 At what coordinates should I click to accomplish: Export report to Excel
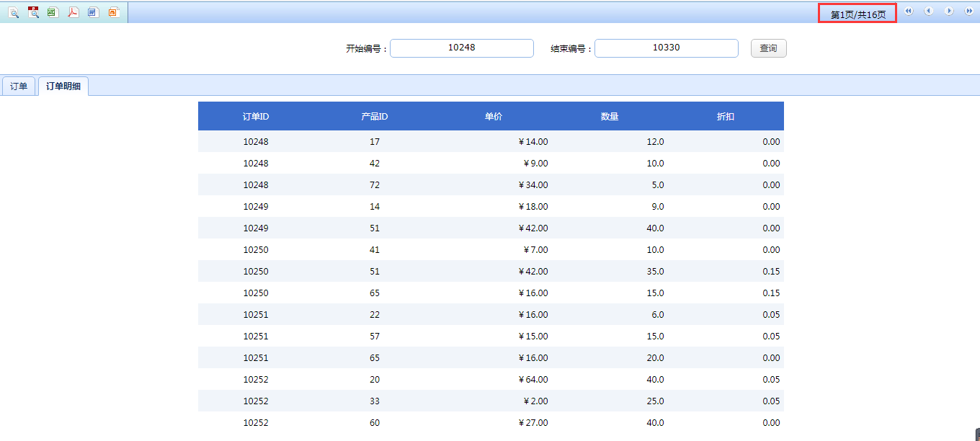53,12
